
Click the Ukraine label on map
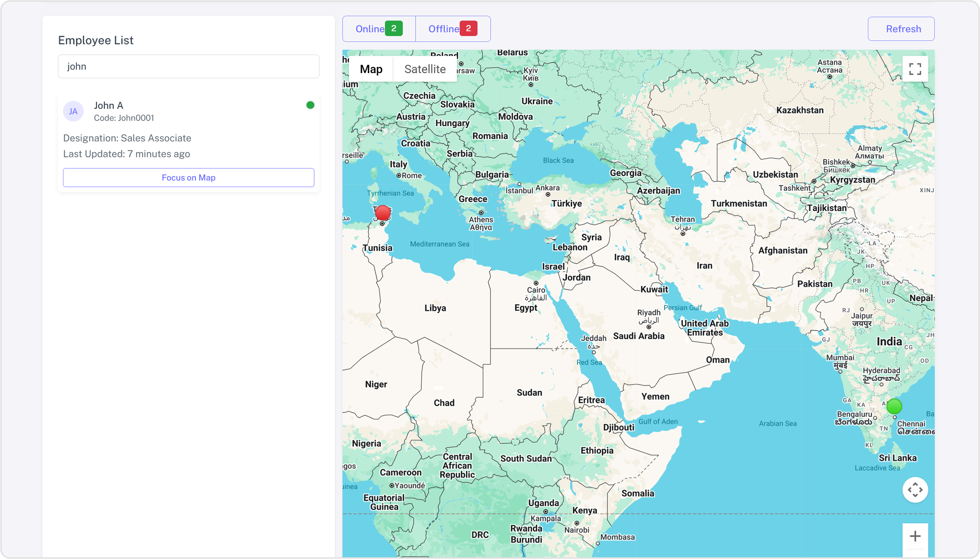tap(537, 101)
